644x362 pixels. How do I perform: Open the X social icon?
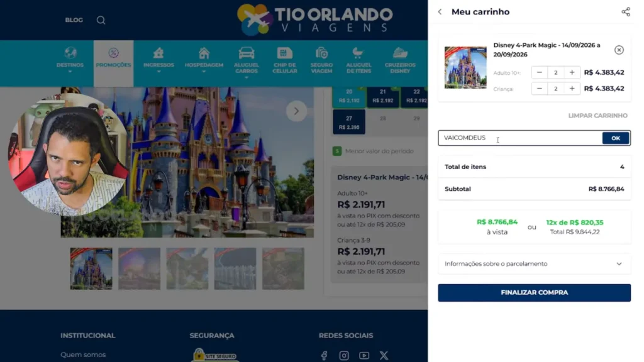point(384,356)
